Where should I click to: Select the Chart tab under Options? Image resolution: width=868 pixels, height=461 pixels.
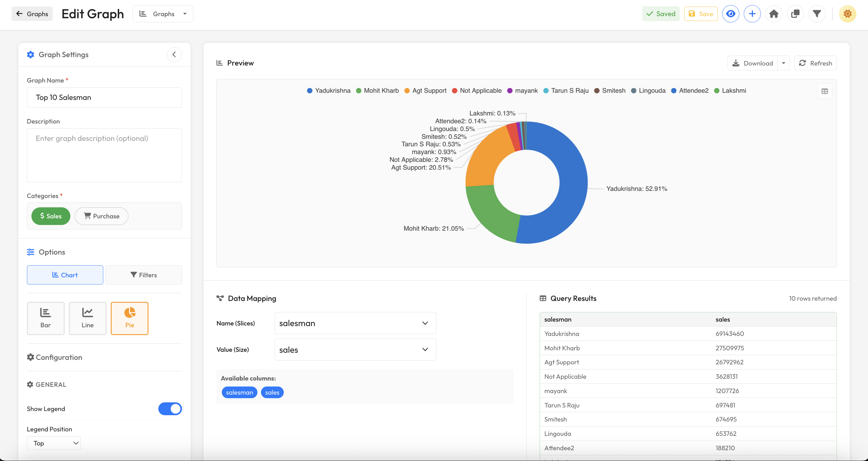click(65, 275)
